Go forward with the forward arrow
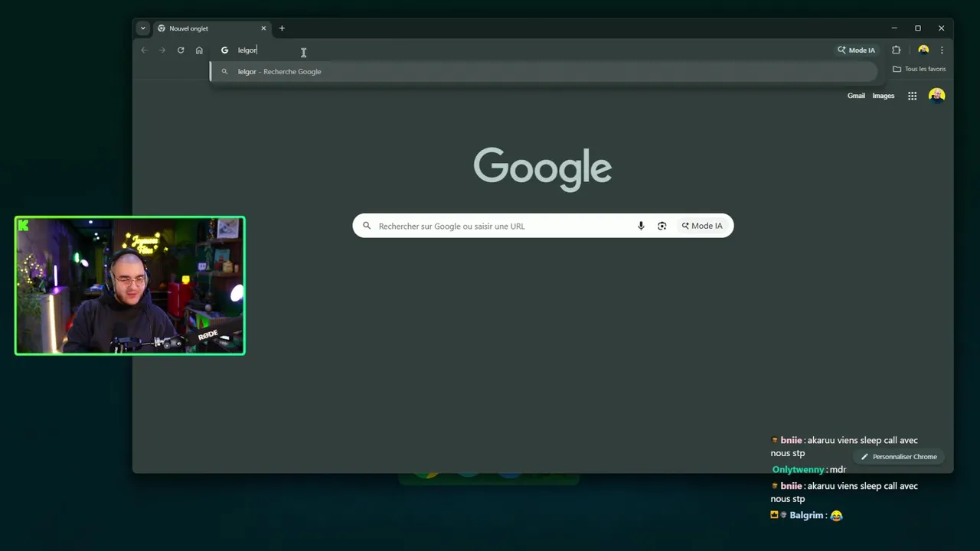The image size is (980, 551). click(162, 51)
